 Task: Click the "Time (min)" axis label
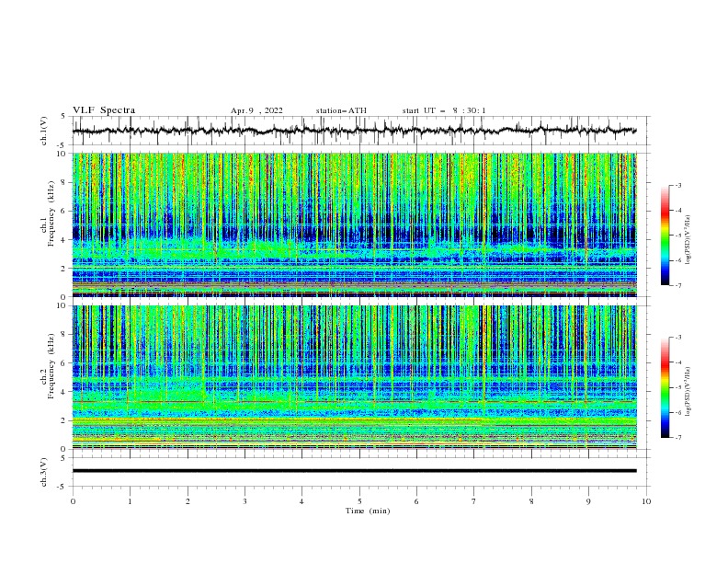click(x=368, y=511)
